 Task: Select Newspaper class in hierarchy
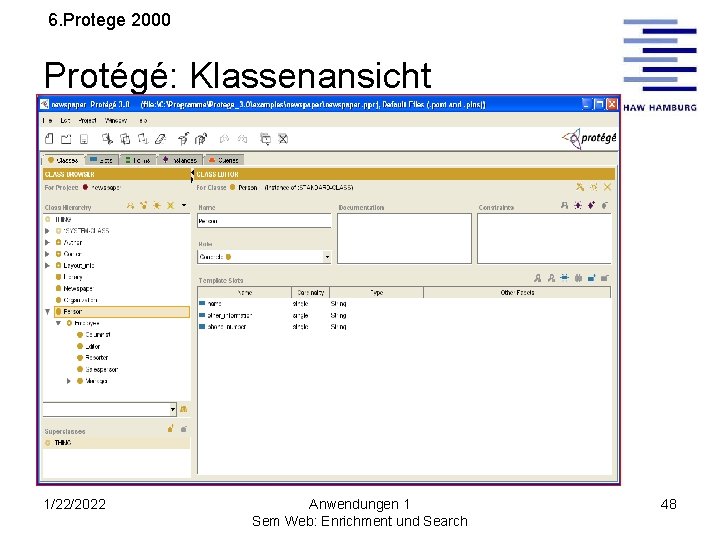click(x=75, y=288)
